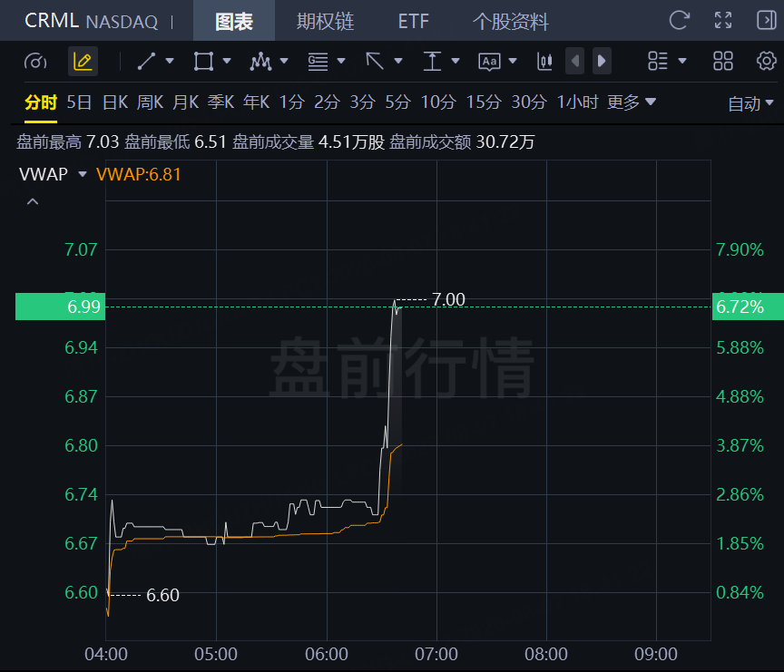The image size is (784, 672).
Task: Switch to 周K chart
Action: pyautogui.click(x=150, y=102)
